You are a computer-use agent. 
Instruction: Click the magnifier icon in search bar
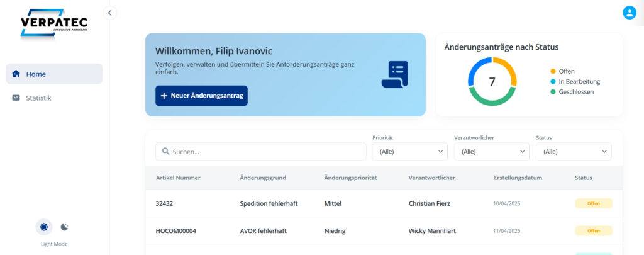point(166,152)
